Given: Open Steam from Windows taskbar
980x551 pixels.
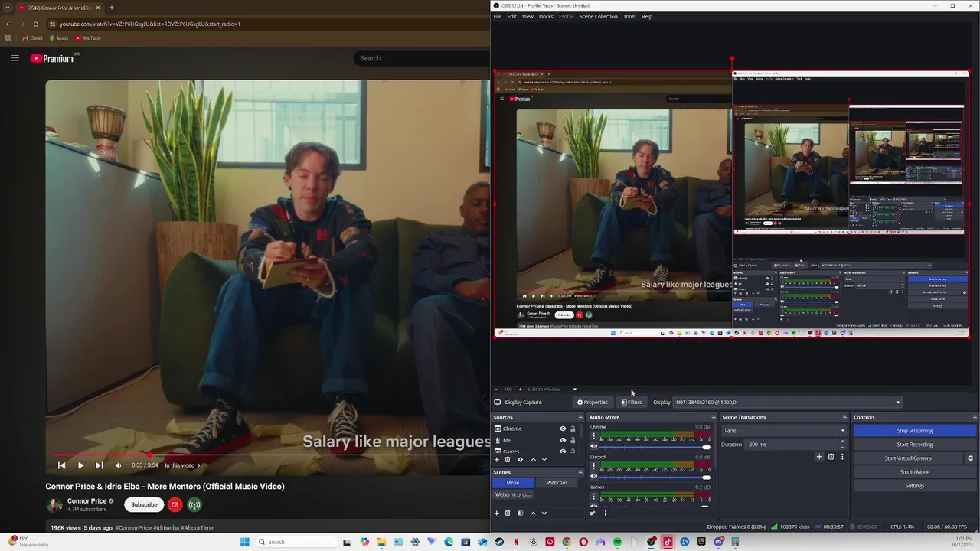Looking at the screenshot, I should (499, 542).
